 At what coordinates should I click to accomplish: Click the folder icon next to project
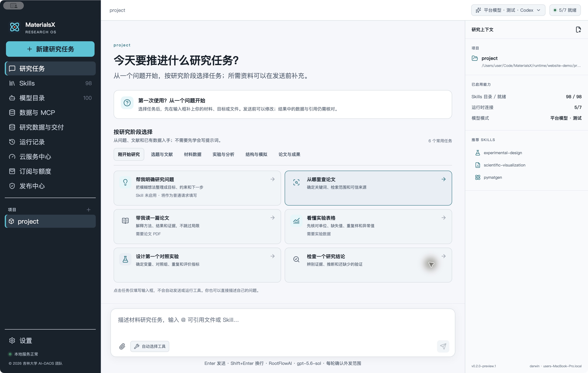(475, 58)
